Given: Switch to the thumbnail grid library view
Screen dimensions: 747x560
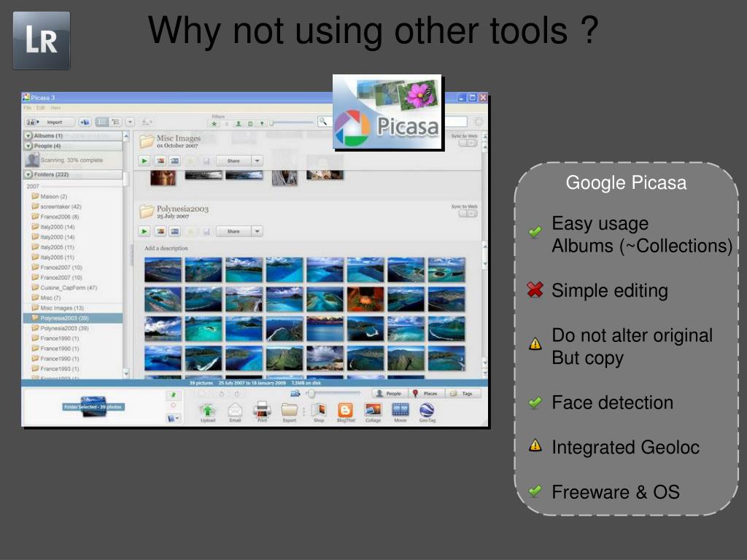Looking at the screenshot, I should [102, 122].
